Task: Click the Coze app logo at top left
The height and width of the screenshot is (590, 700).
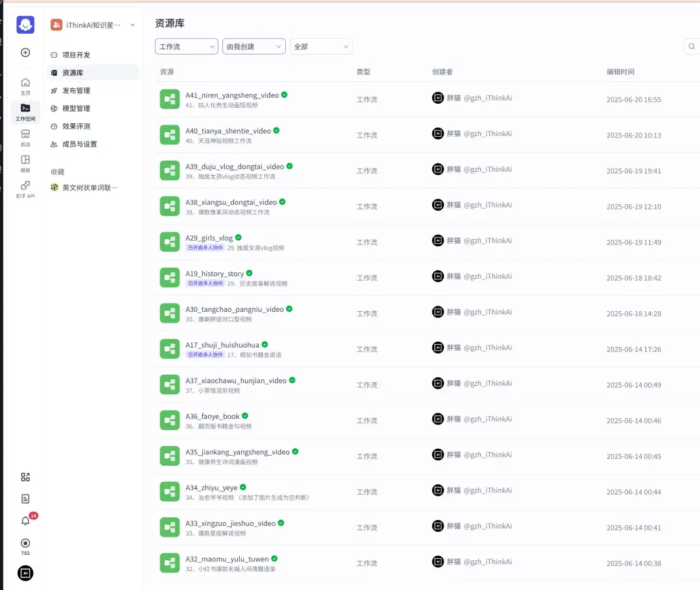Action: (x=25, y=25)
